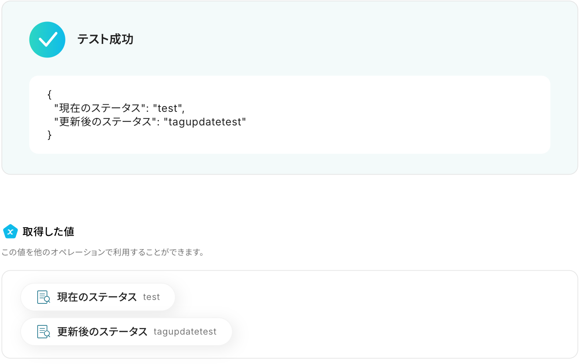Image resolution: width=588 pixels, height=364 pixels.
Task: Click the description text about using values in other operations
Action: [103, 253]
